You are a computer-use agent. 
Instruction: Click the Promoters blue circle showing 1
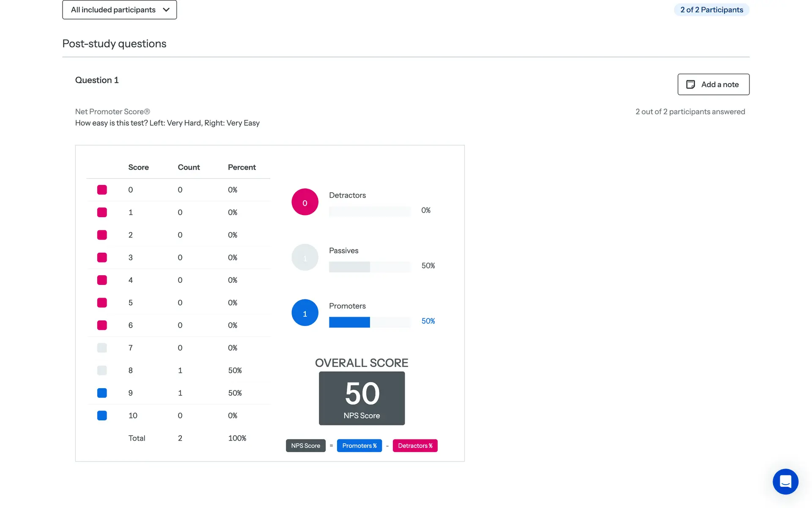[x=304, y=313]
